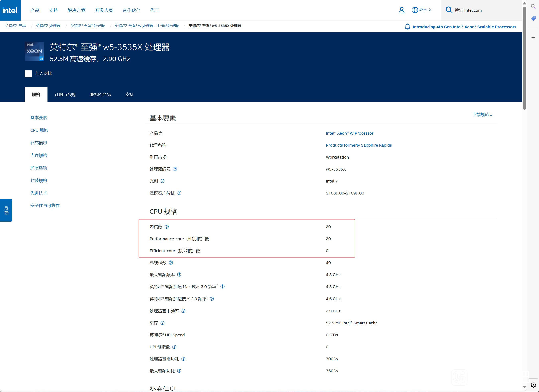Click the globe language selector icon
The height and width of the screenshot is (392, 539).
(x=415, y=10)
